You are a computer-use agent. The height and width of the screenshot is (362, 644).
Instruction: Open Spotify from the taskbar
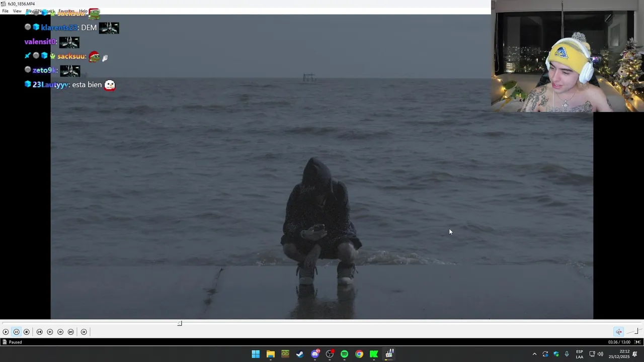pos(344,354)
